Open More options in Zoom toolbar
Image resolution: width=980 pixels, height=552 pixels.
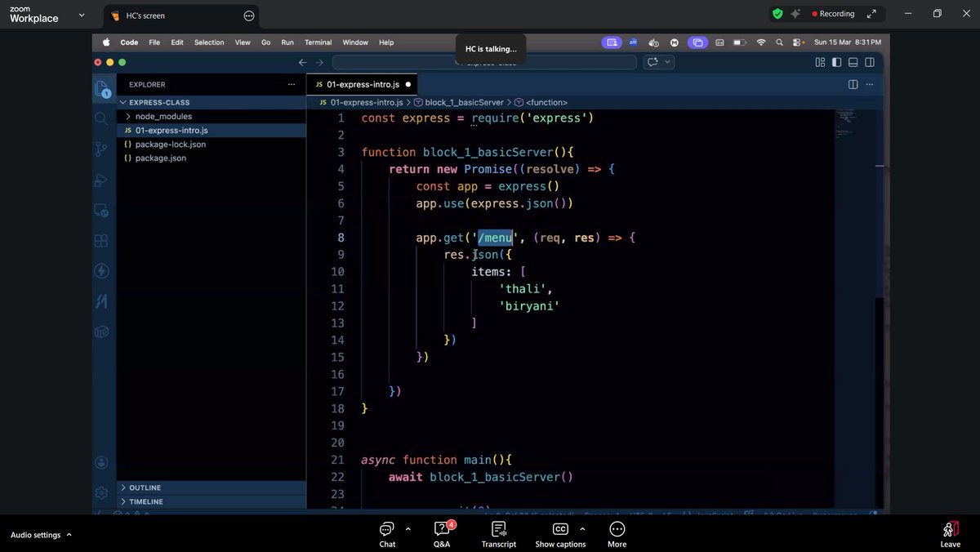(617, 533)
